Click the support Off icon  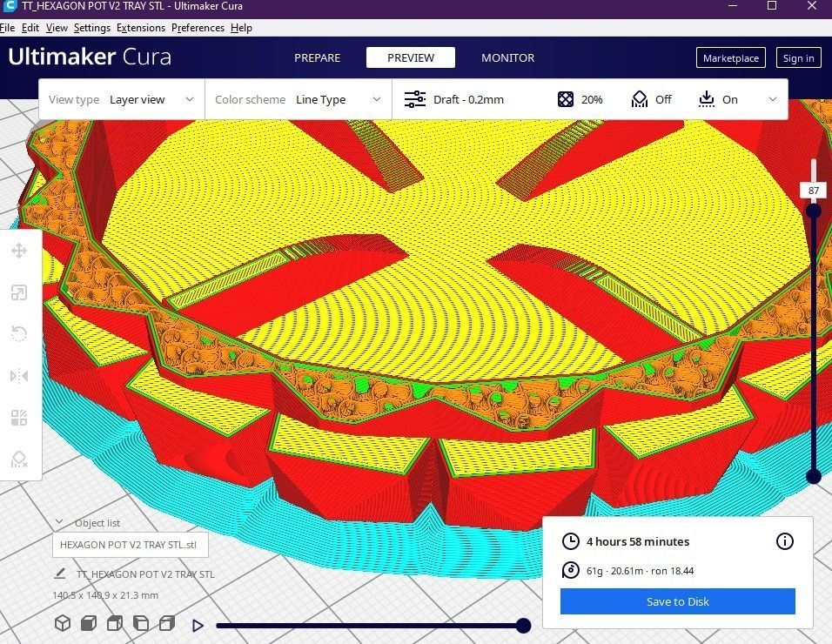[640, 99]
